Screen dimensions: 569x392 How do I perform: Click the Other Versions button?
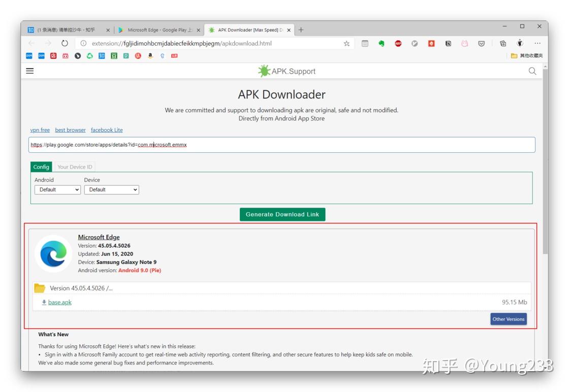[509, 319]
